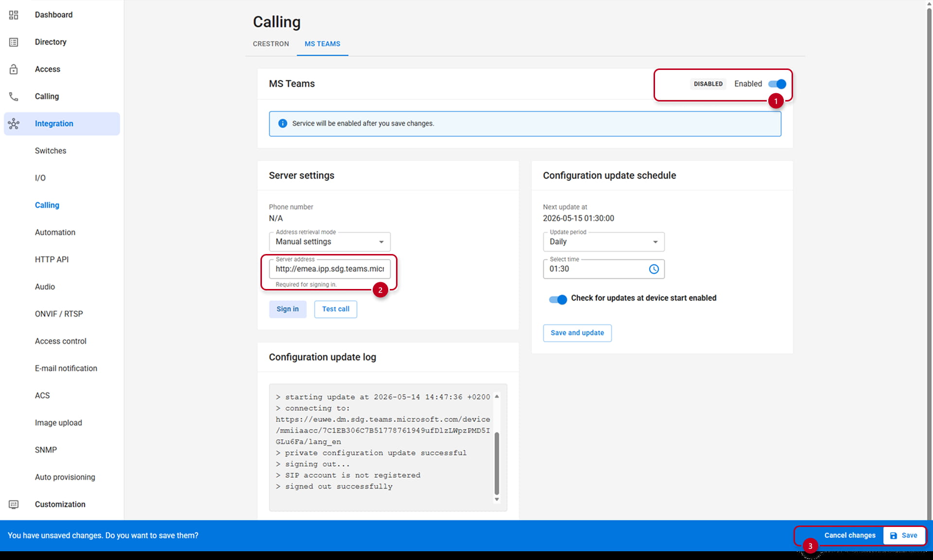
Task: Open top-level Calling menu section
Action: point(62,97)
